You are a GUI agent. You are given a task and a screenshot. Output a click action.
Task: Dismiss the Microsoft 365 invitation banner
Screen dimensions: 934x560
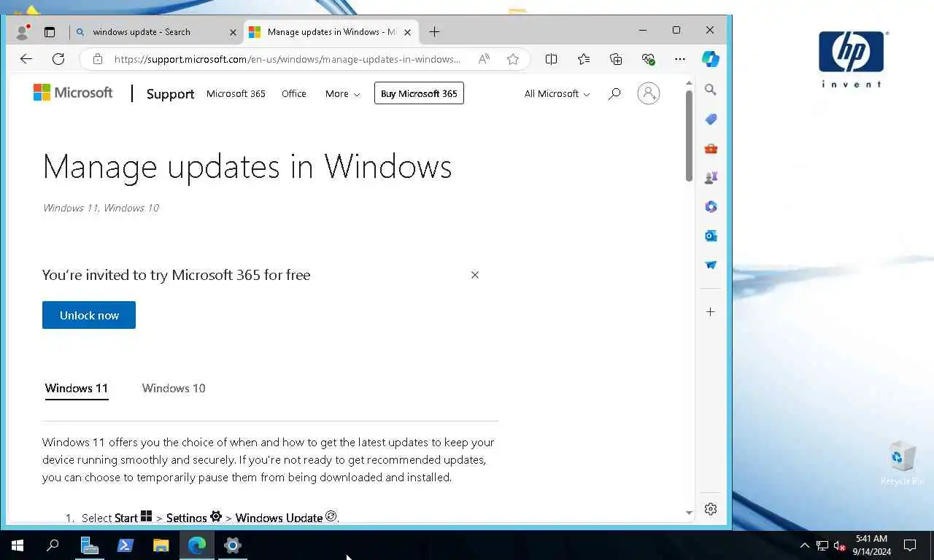(475, 275)
